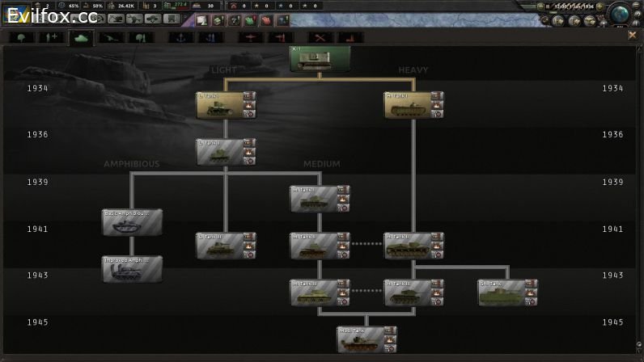Image resolution: width=644 pixels, height=362 pixels.
Task: Pick the Heavy Tank I technology
Action: (406, 105)
